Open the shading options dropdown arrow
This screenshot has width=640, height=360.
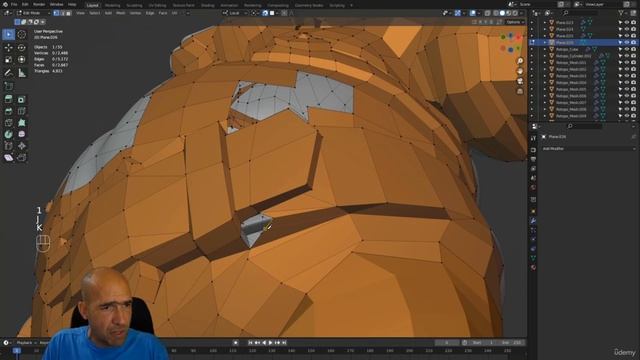[522, 13]
